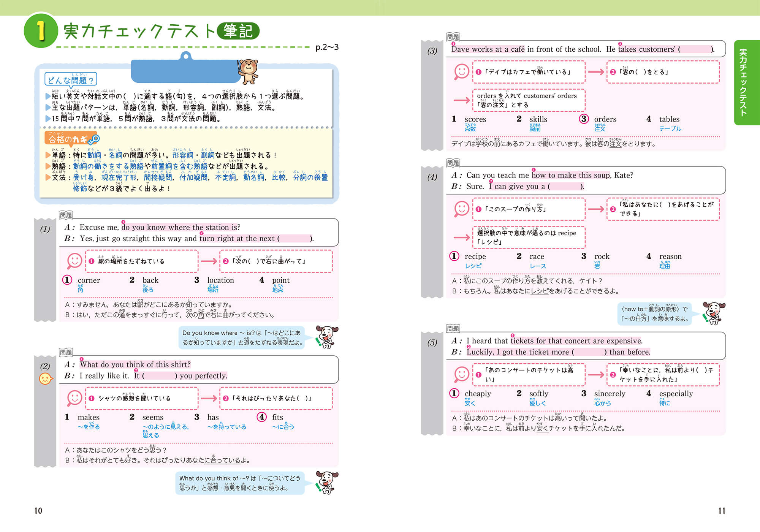Click the 問題 tag above question (3)

point(453,37)
